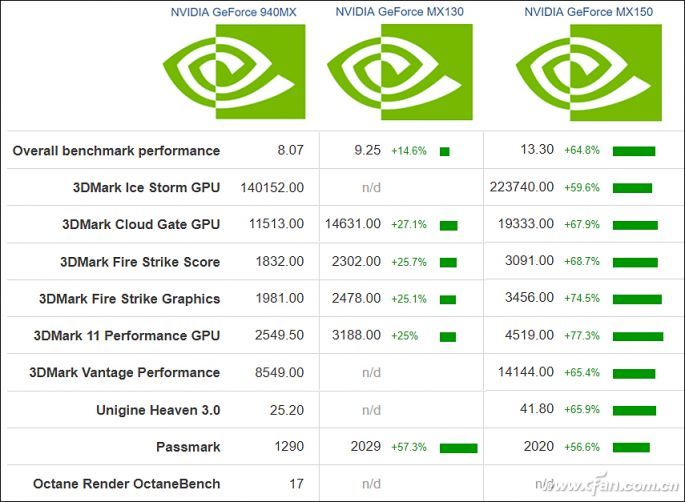Viewport: 685px width, 502px height.
Task: Select the Overall benchmark performance row label
Action: [116, 151]
